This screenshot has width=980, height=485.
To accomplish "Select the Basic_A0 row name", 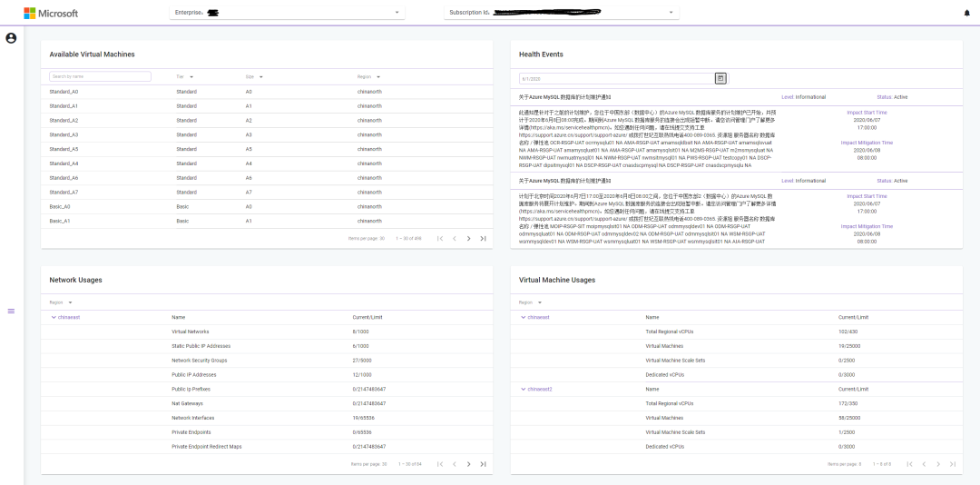I will pos(60,206).
